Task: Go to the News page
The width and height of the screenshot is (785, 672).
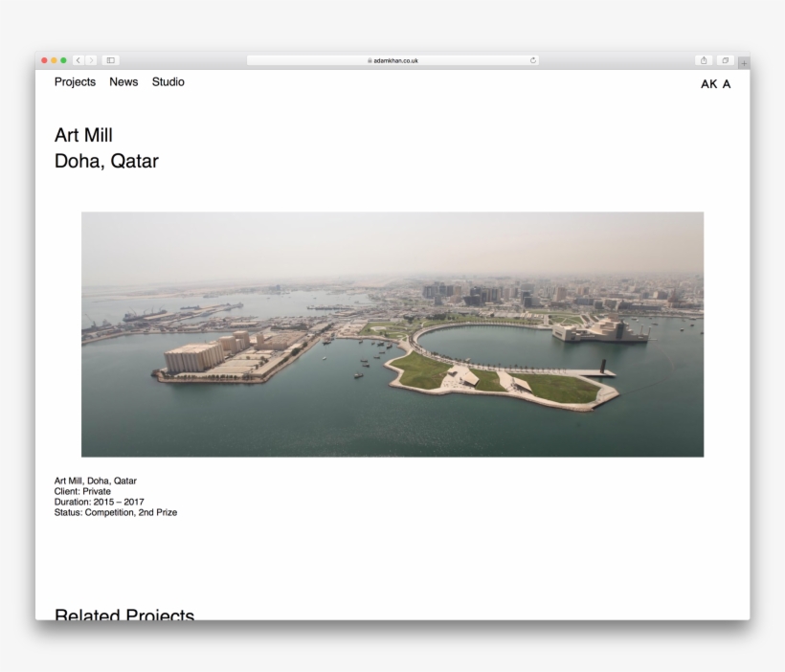Action: (x=123, y=82)
